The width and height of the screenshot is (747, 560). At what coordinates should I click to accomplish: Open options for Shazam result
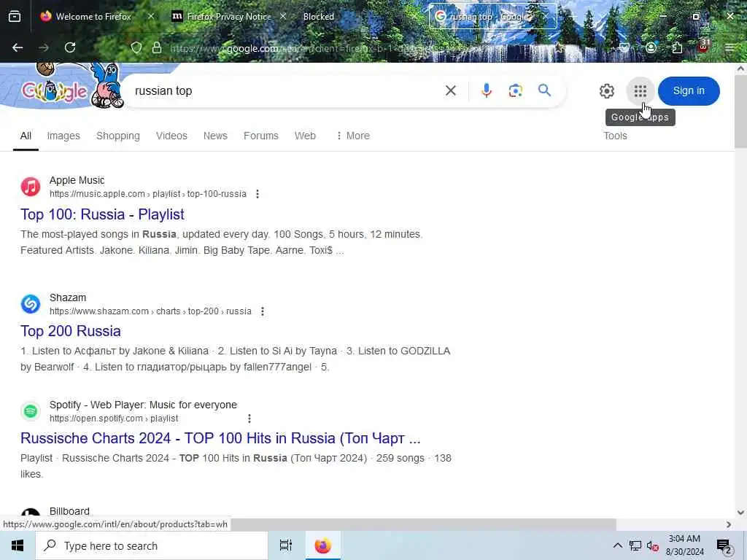[x=263, y=311]
